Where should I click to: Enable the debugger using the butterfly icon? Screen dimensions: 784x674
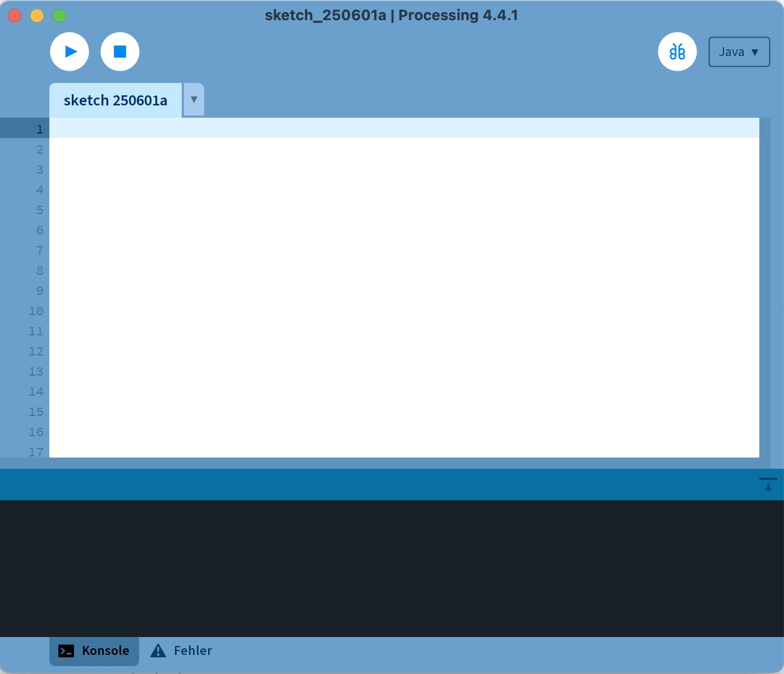pos(677,51)
